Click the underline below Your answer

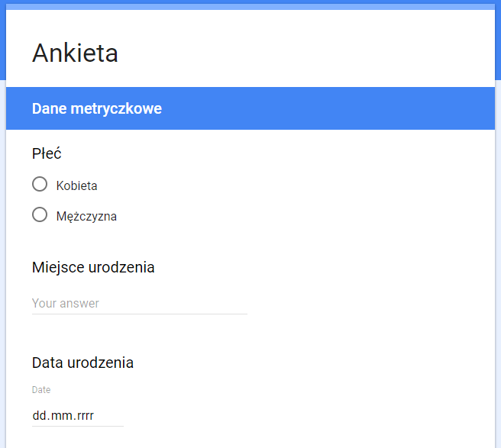140,314
